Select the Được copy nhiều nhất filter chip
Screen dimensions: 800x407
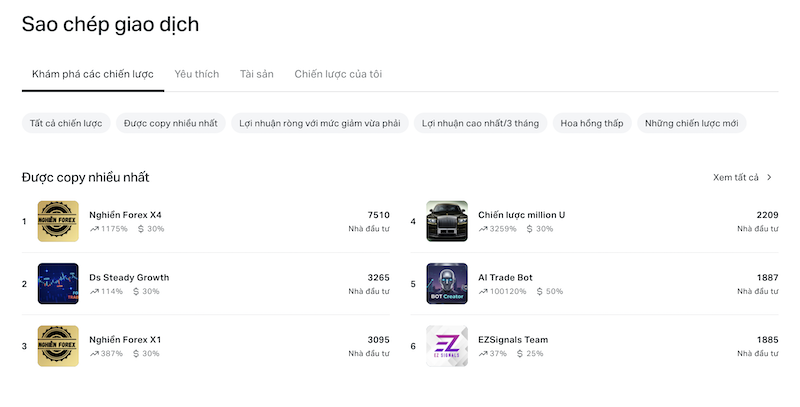(x=171, y=123)
